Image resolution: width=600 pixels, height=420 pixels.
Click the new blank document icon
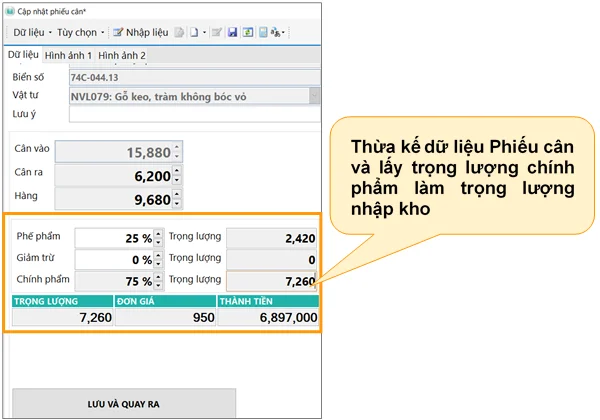(x=194, y=32)
